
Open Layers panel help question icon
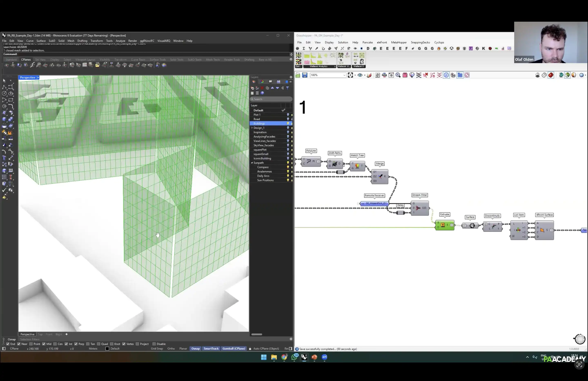pos(262,93)
